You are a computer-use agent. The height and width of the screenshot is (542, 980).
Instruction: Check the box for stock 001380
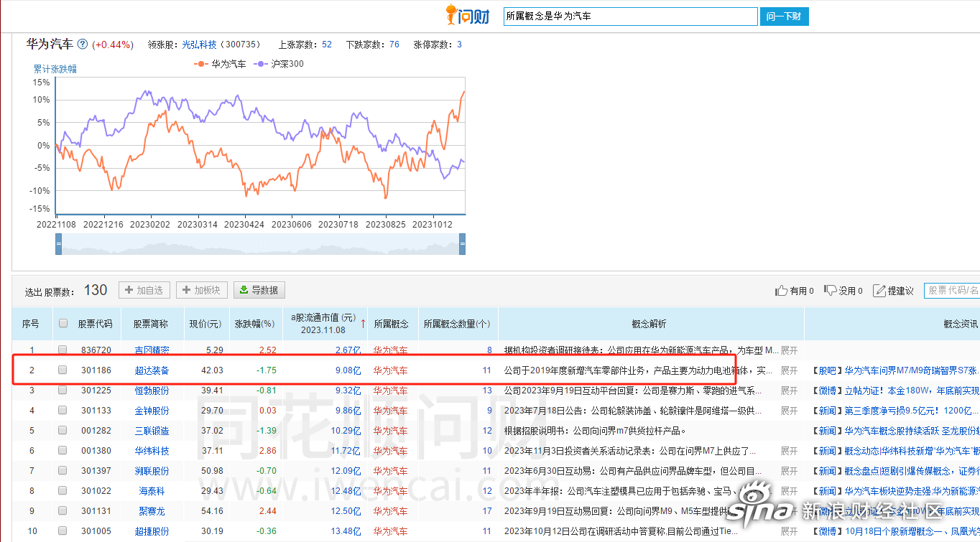(x=63, y=451)
